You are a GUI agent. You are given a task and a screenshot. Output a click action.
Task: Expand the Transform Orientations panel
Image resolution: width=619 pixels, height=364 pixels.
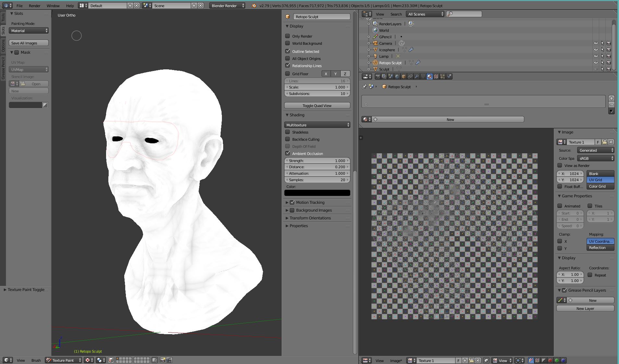[310, 218]
